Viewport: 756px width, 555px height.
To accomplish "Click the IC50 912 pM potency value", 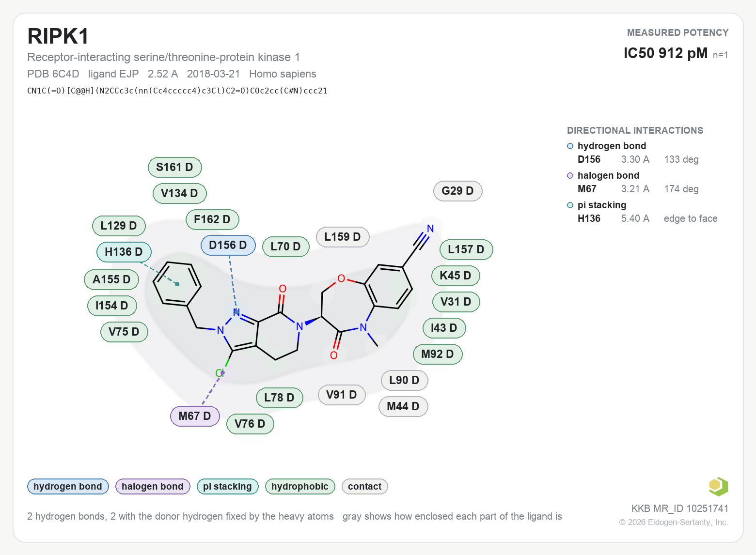I will (665, 53).
